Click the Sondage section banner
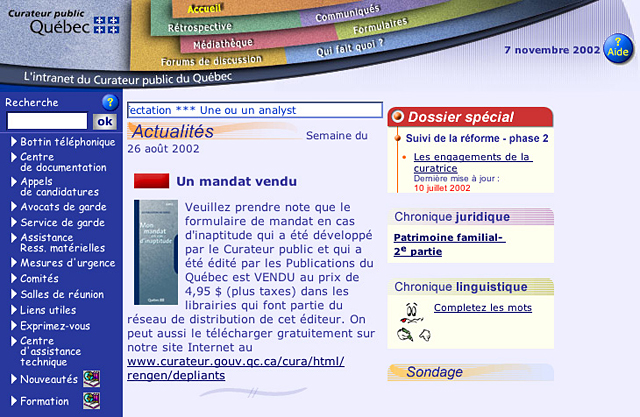 [470, 372]
